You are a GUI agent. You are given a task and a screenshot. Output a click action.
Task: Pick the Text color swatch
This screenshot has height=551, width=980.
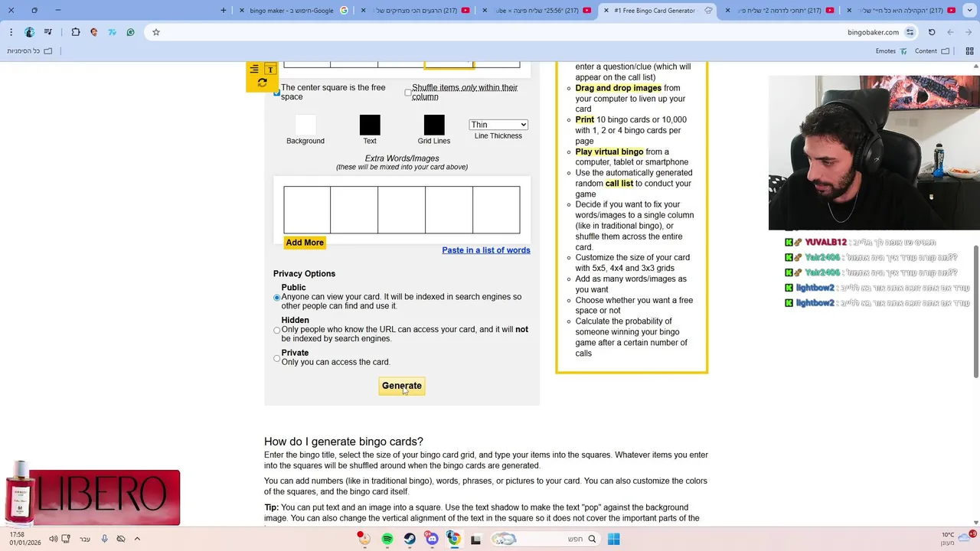[x=370, y=125]
